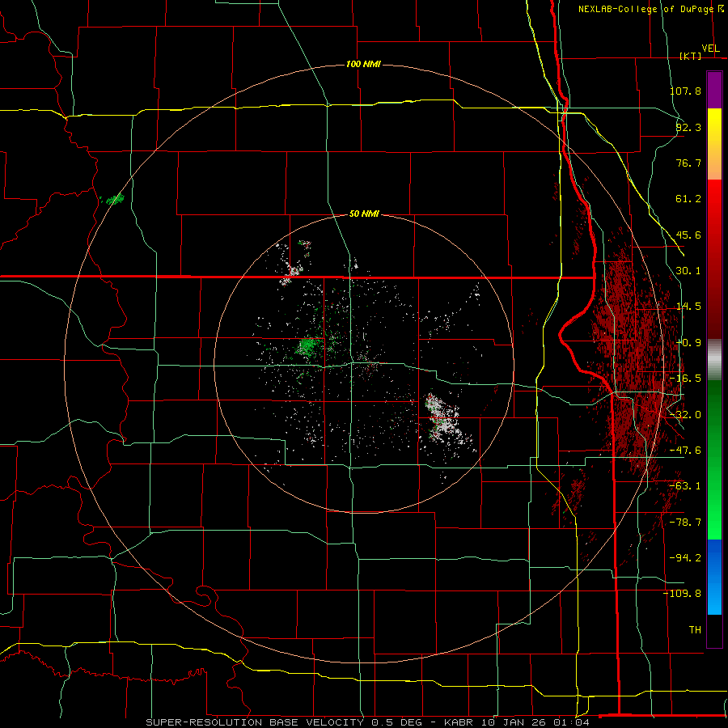Select the 92.3 scale value
This screenshot has height=728, width=728.
click(688, 127)
